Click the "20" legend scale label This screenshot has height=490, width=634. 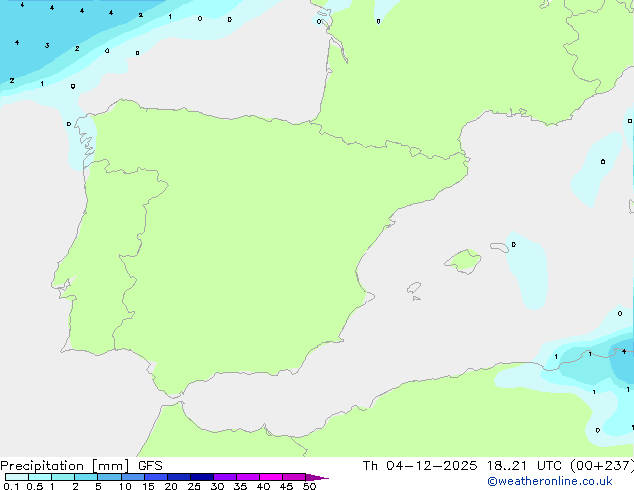tap(171, 486)
